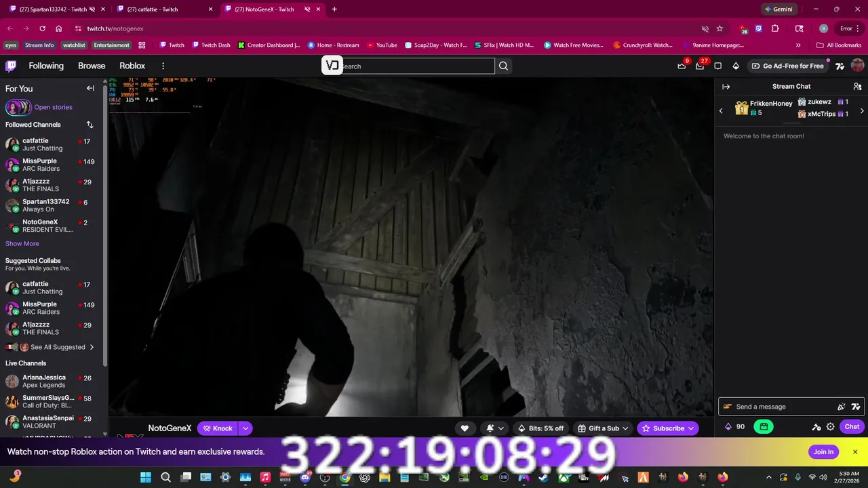Open the Creator Dashboard bookmark
Screen dimensions: 868x488
coord(269,45)
